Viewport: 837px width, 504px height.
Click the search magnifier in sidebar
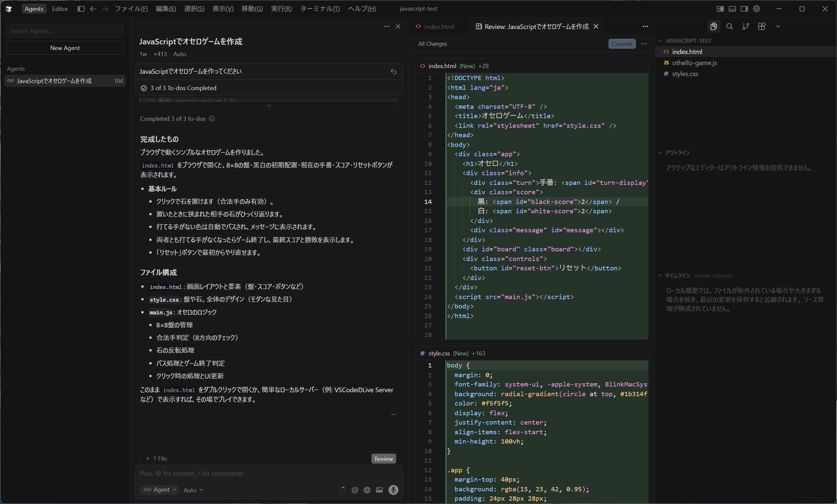[x=729, y=26]
